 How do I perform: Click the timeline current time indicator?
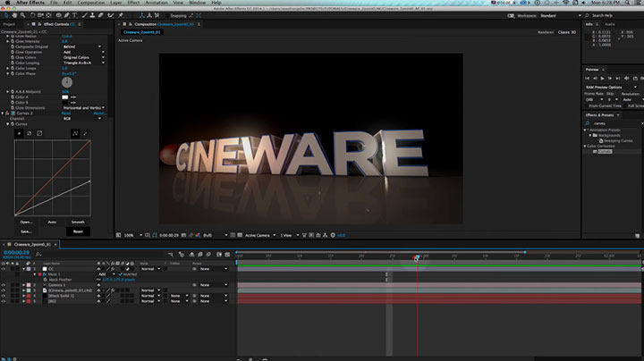pos(417,257)
